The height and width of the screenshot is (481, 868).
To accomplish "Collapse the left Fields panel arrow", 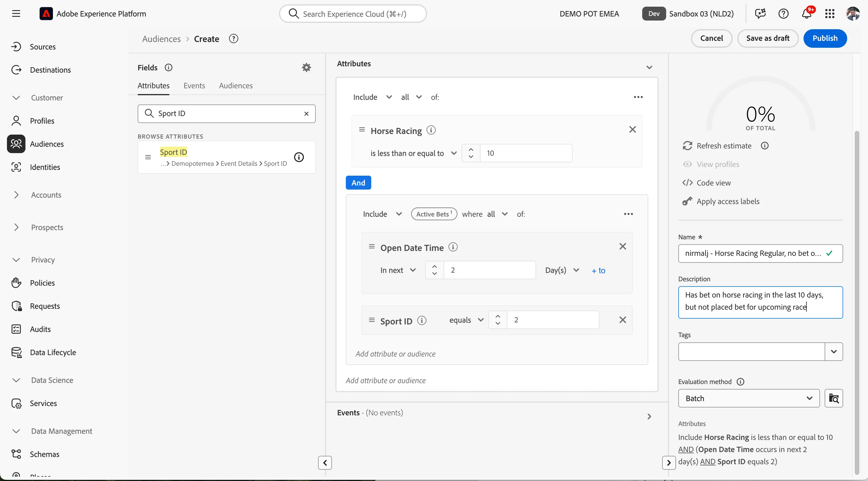I will pyautogui.click(x=325, y=463).
